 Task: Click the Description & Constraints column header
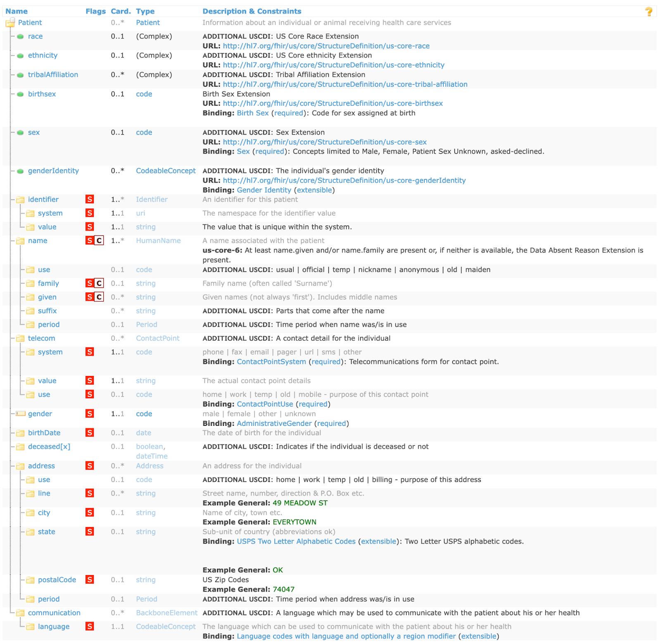click(x=252, y=12)
